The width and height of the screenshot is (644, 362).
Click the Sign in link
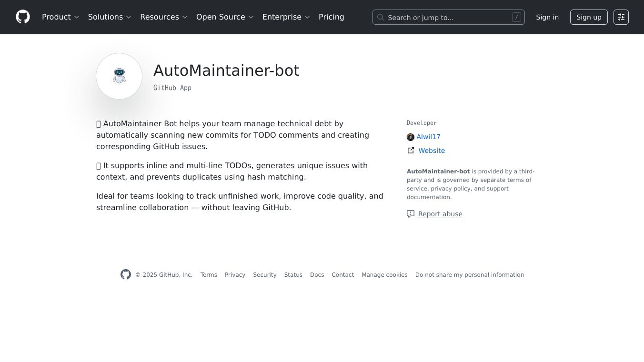point(547,17)
